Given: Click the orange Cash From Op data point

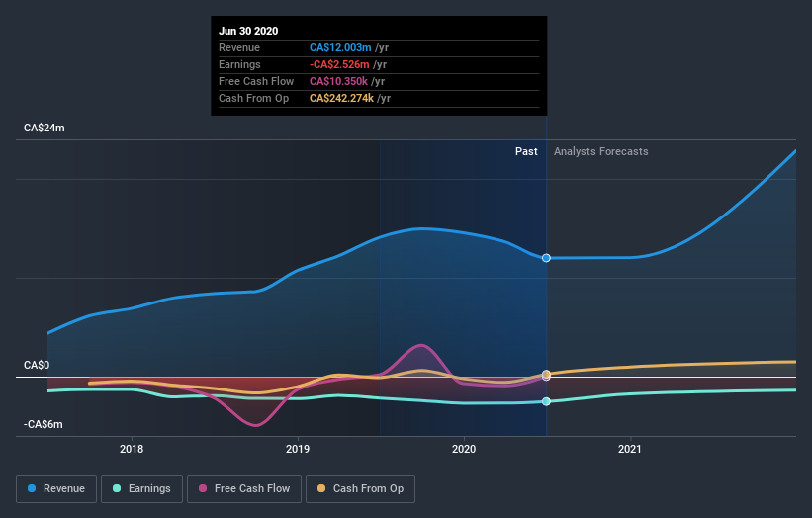Looking at the screenshot, I should pos(546,374).
